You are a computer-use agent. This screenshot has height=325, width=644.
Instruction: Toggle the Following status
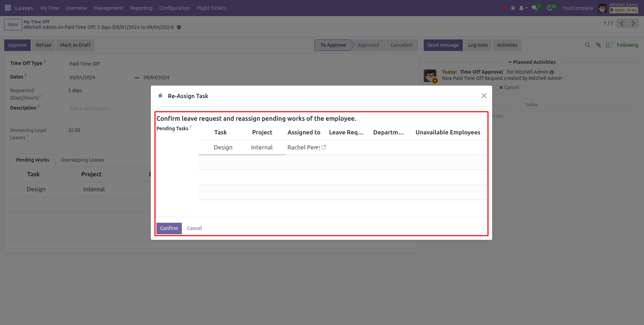point(627,45)
